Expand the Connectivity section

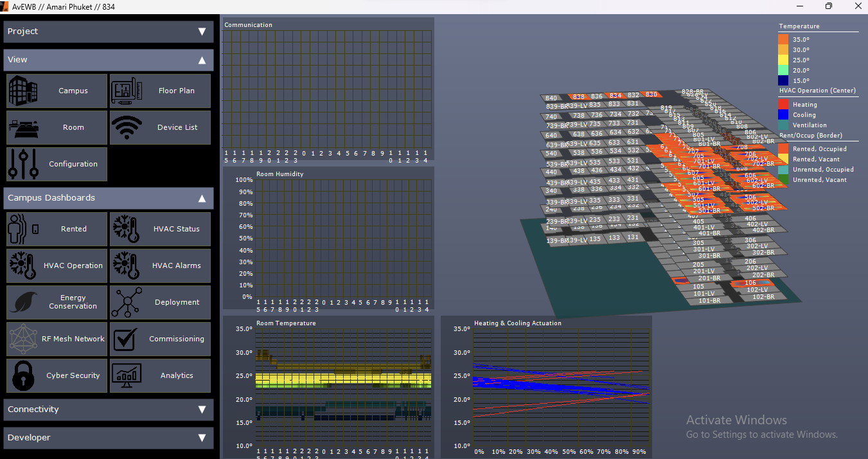coord(202,410)
